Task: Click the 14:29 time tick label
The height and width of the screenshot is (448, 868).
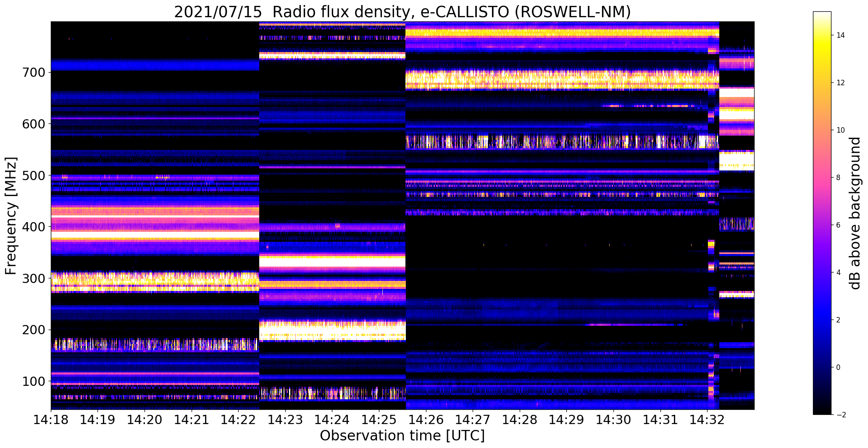Action: (566, 419)
